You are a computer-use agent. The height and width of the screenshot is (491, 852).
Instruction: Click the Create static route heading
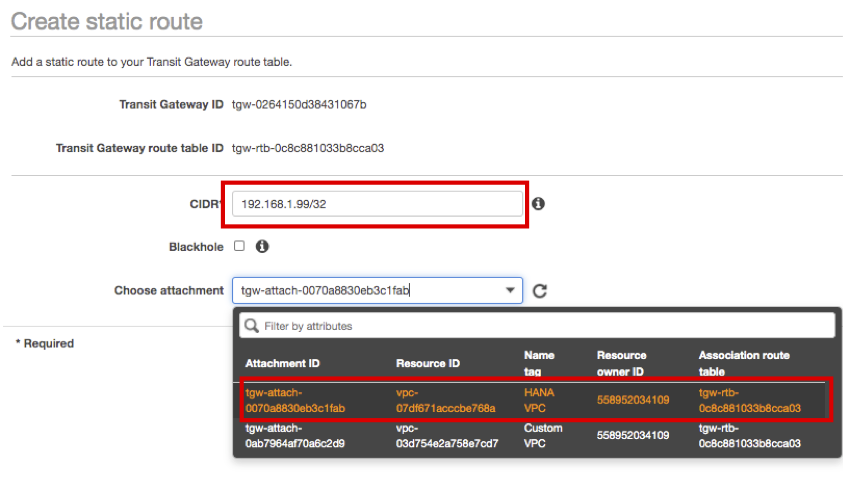(x=106, y=21)
